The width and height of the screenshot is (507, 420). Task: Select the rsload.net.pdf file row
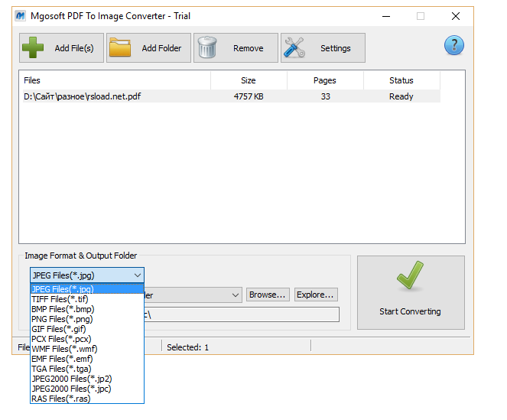pos(232,96)
